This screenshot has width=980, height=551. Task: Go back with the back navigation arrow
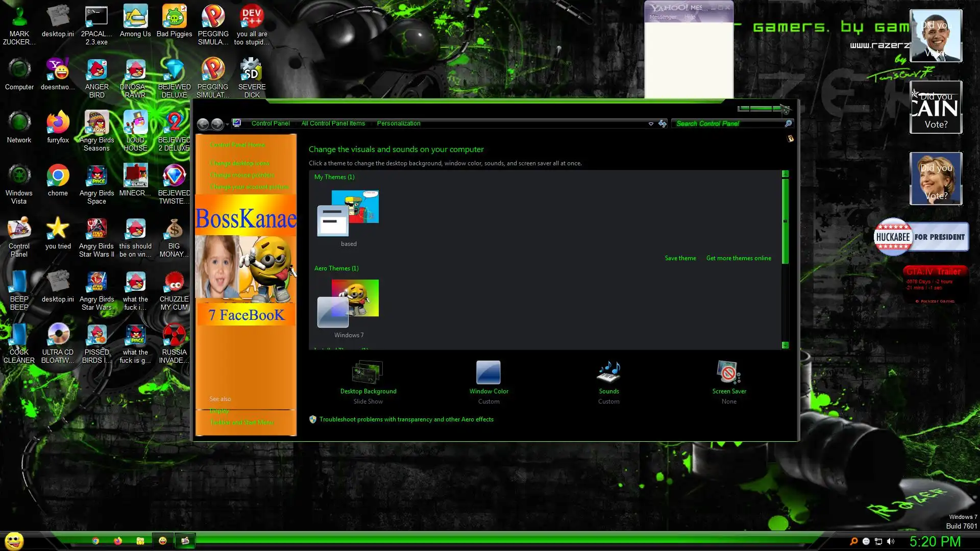click(x=203, y=124)
